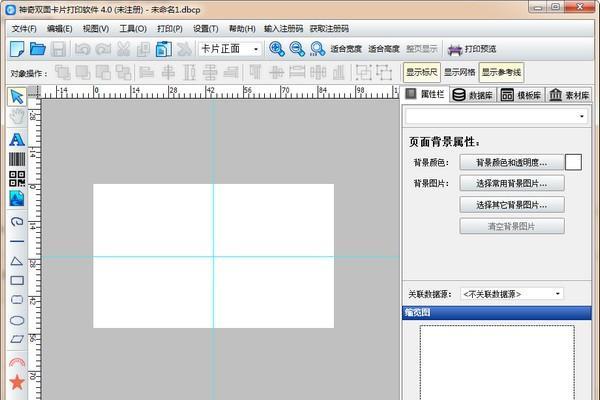Select the rectangle shape tool
This screenshot has height=400, width=600.
(x=17, y=281)
